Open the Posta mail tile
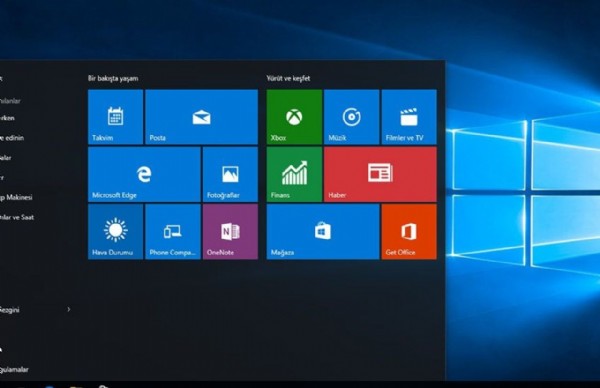Screen dimensions: 600x388 click(x=202, y=117)
